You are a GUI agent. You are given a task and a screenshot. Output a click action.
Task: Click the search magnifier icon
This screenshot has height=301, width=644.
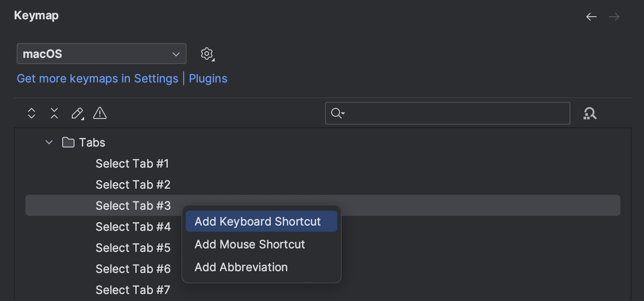pyautogui.click(x=336, y=114)
